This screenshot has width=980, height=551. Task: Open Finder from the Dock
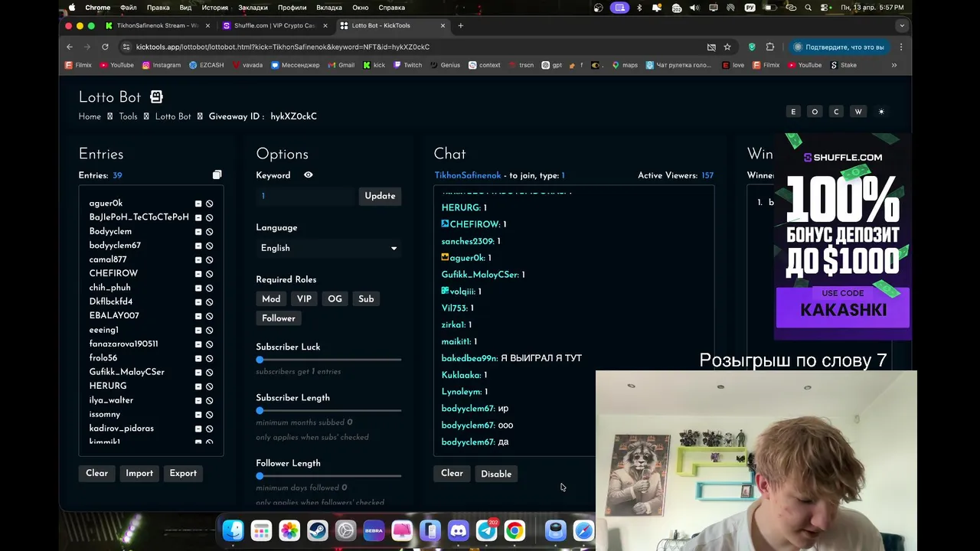click(x=233, y=530)
